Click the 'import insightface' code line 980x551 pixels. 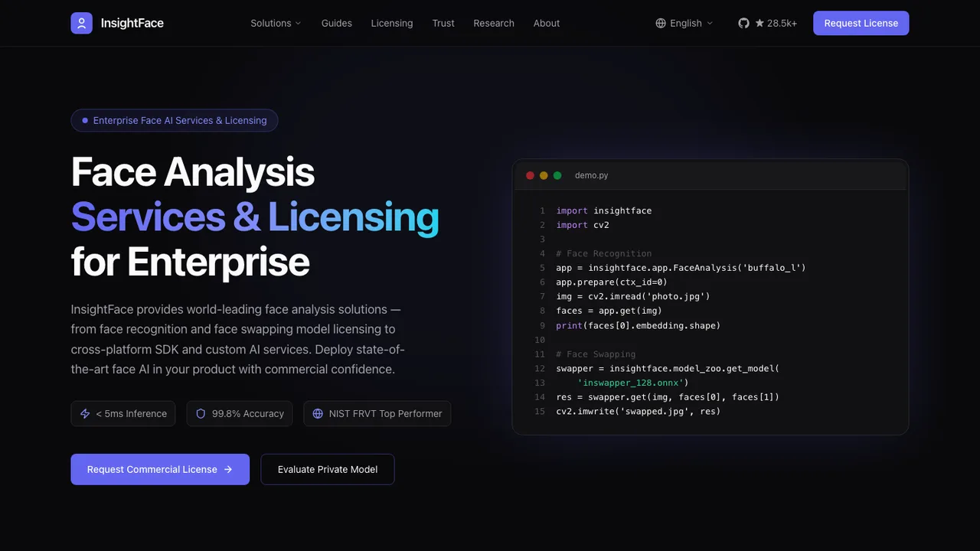[604, 210]
